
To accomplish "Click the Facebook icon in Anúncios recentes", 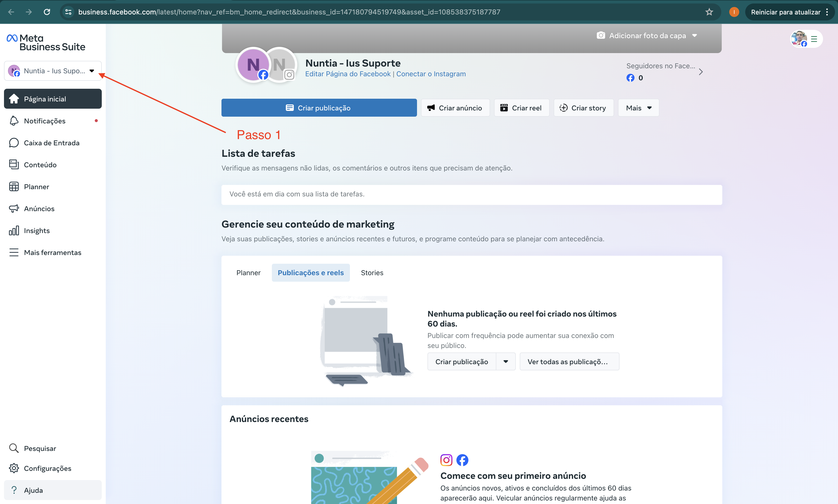I will (x=462, y=460).
